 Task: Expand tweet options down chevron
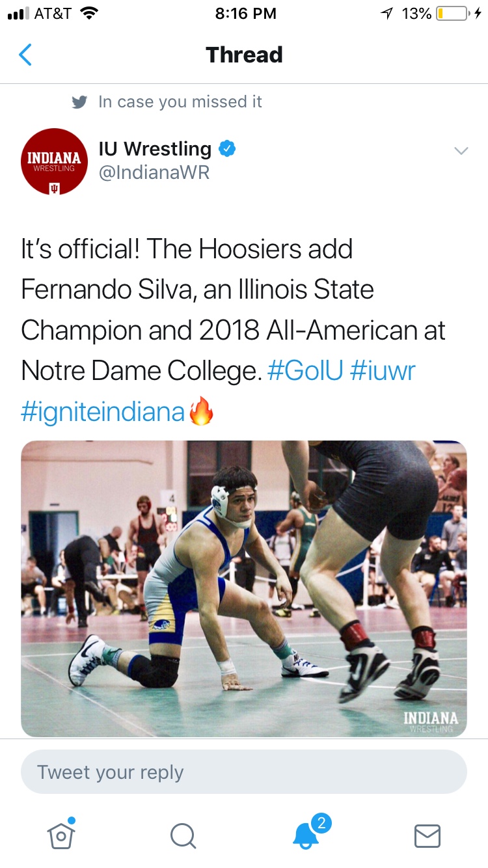461,151
